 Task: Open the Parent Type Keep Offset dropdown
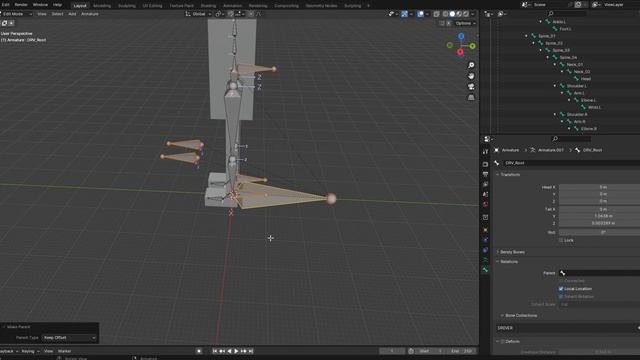pos(69,338)
